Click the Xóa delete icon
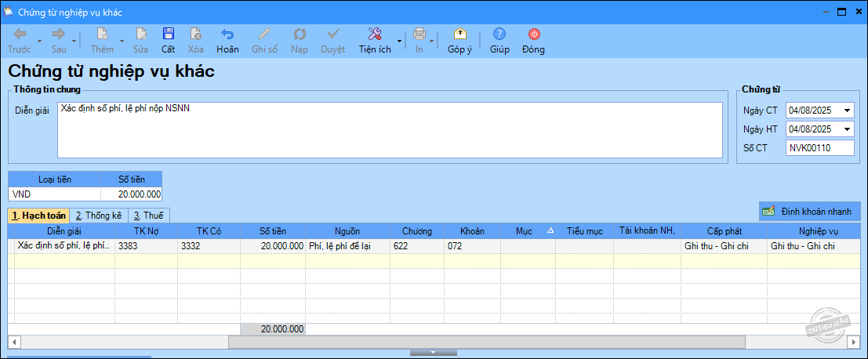Screen dimensions: 868x359 (x=195, y=34)
